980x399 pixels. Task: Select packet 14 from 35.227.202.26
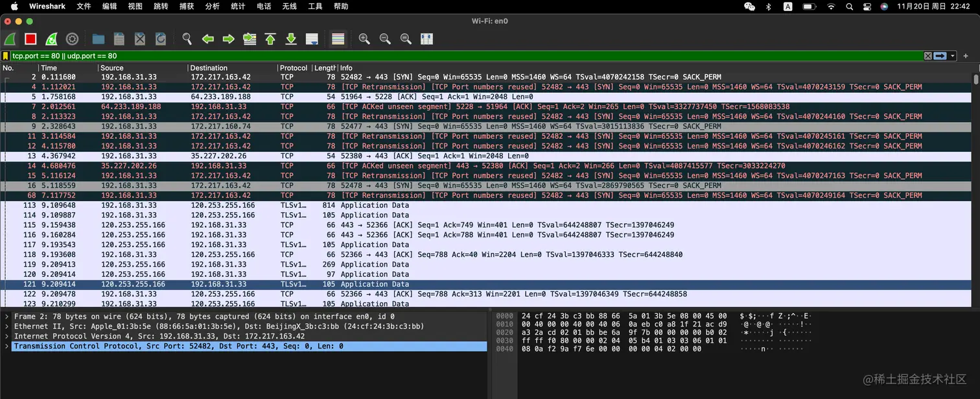click(486, 165)
